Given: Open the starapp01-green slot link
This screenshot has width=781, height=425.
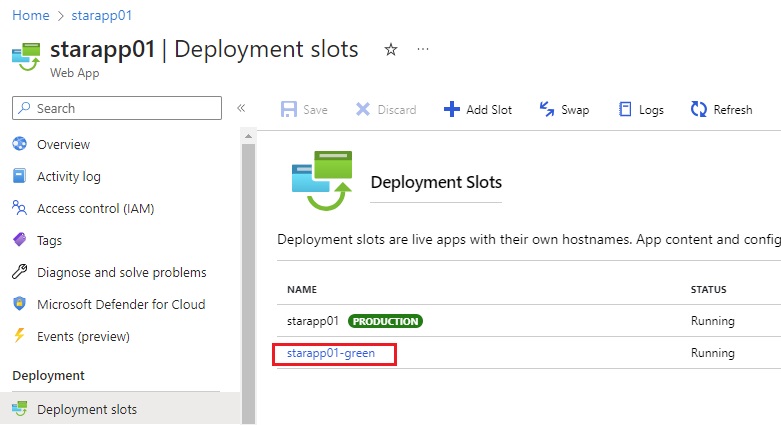Looking at the screenshot, I should pyautogui.click(x=331, y=353).
